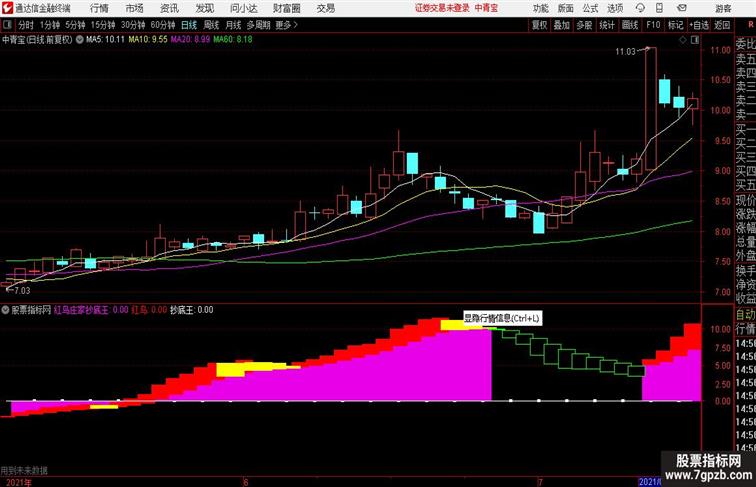Open the 行情 menu
756x487 pixels.
[99, 8]
